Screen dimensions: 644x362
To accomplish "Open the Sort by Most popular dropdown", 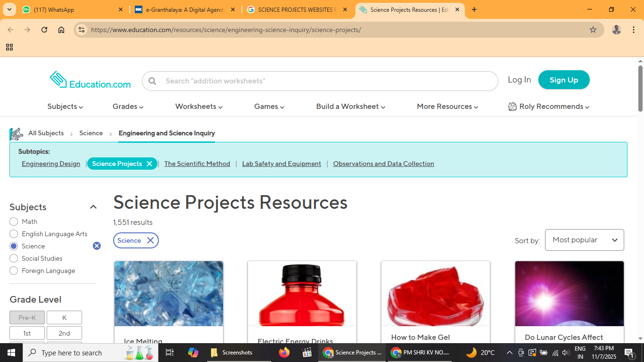I will point(584,240).
